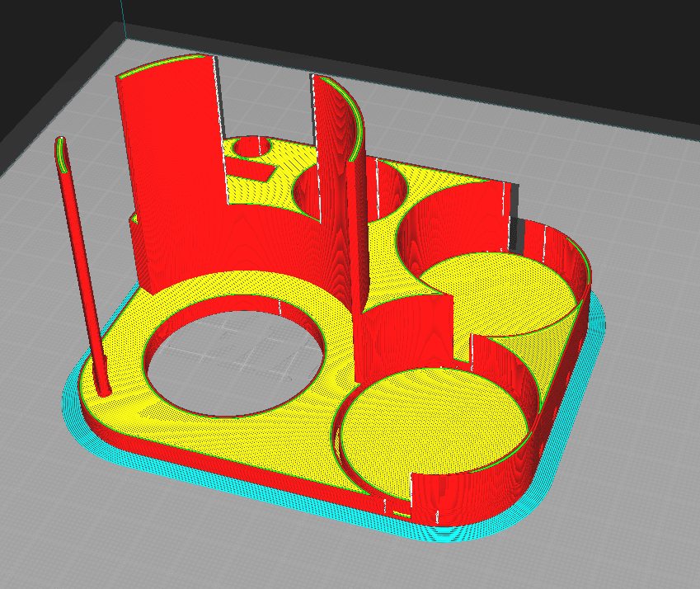Screen dimensions: 700x589
Task: Click the square cutout below the small hole
Action: [x=253, y=172]
